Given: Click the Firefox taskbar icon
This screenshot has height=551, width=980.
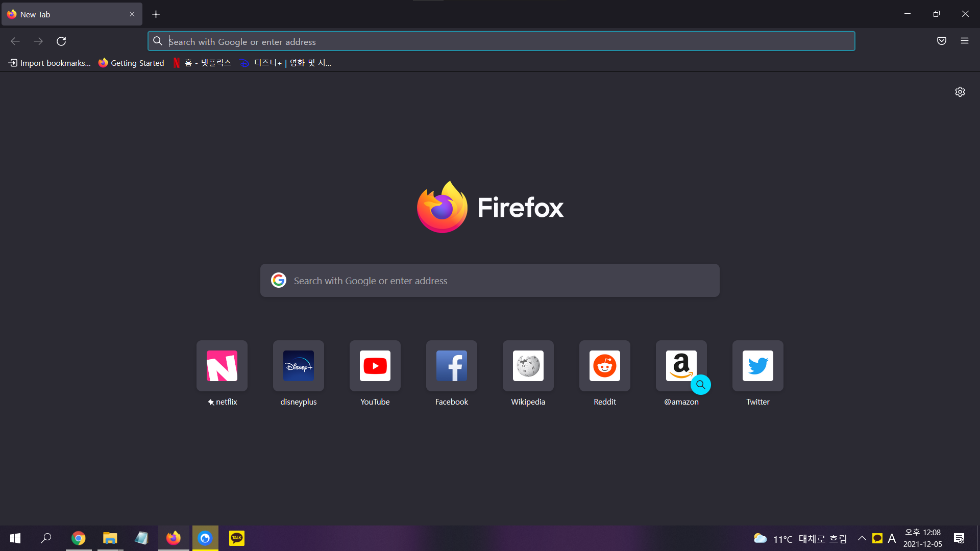Looking at the screenshot, I should coord(174,538).
